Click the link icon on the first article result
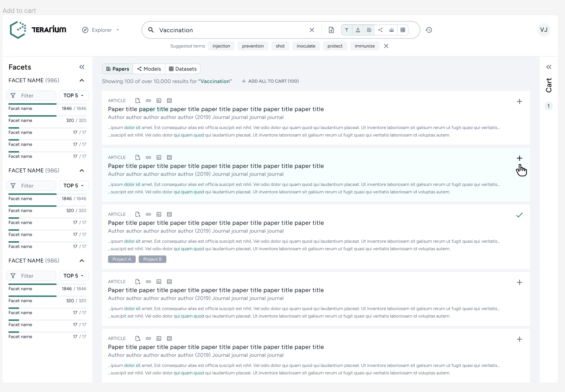The image size is (565, 392). (x=148, y=100)
